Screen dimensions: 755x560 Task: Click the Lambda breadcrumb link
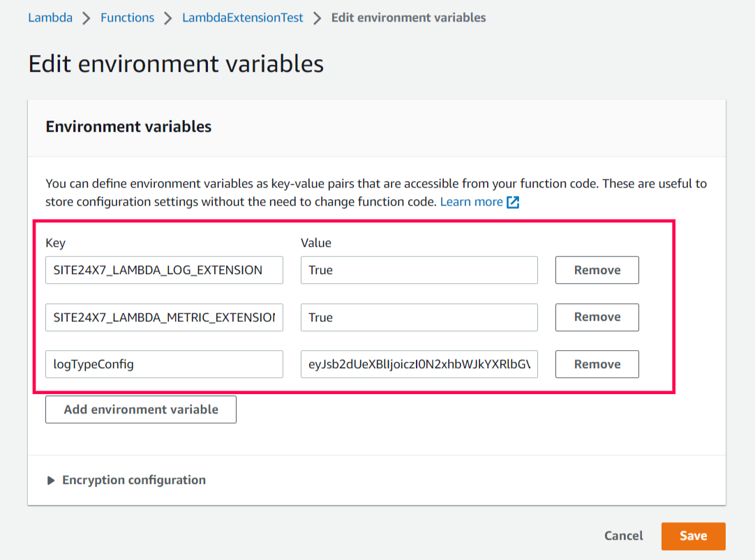(x=50, y=17)
